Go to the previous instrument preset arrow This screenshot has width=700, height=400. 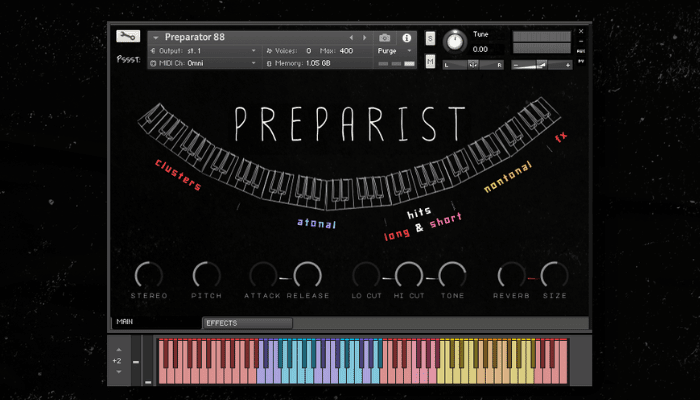point(351,38)
